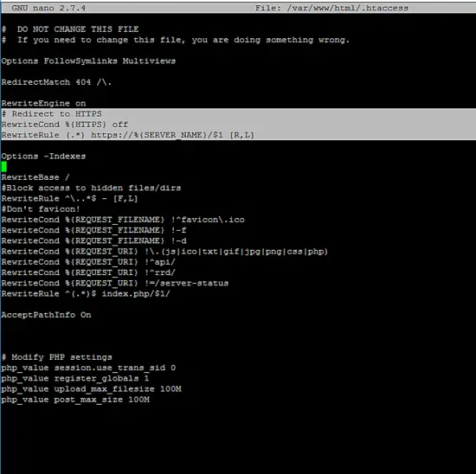Viewport: 476px width, 474px height.
Task: Click the 'RedirectMatch 404 /\.' line
Action: point(56,82)
